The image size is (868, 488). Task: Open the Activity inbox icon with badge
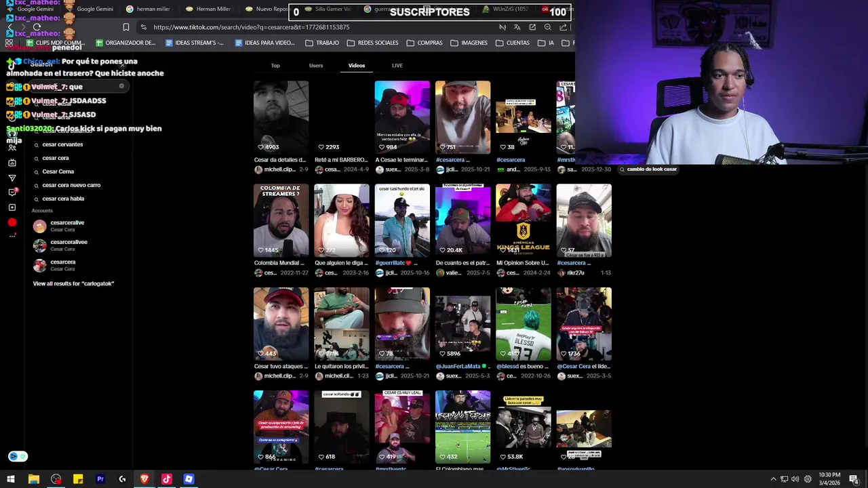point(12,192)
